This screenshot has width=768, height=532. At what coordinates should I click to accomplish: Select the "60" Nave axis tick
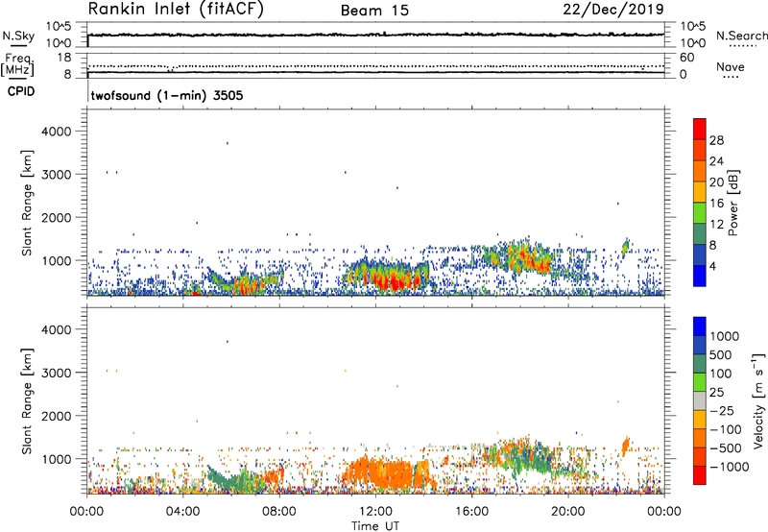(x=686, y=58)
